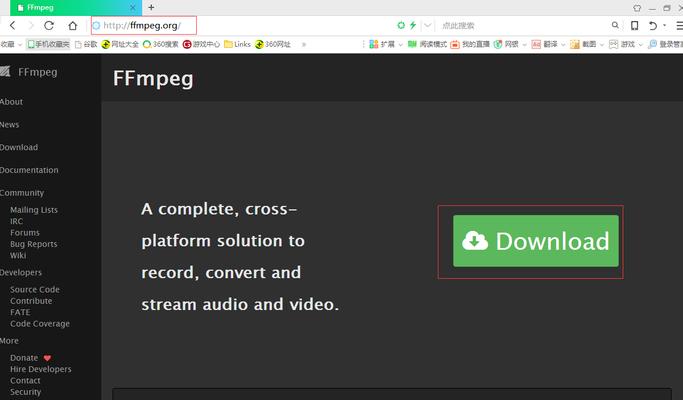The width and height of the screenshot is (683, 400).
Task: Open the skin shirt icon in title bar
Action: 637,8
